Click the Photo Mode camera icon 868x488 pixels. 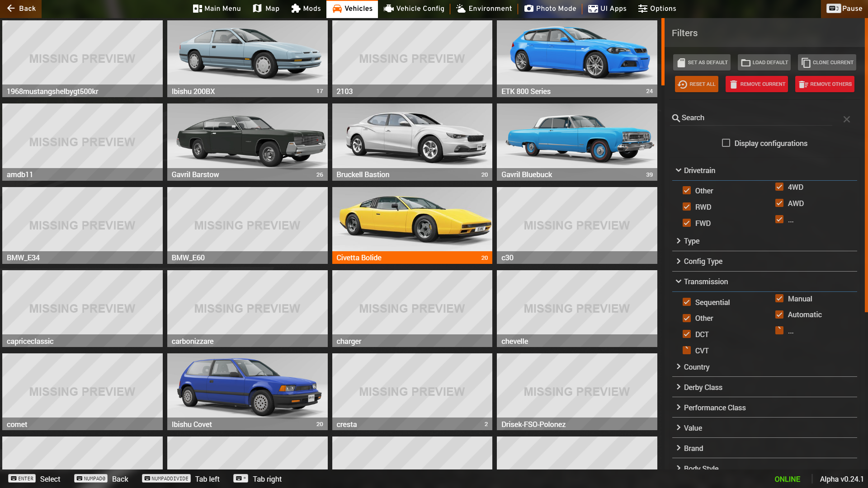coord(529,9)
